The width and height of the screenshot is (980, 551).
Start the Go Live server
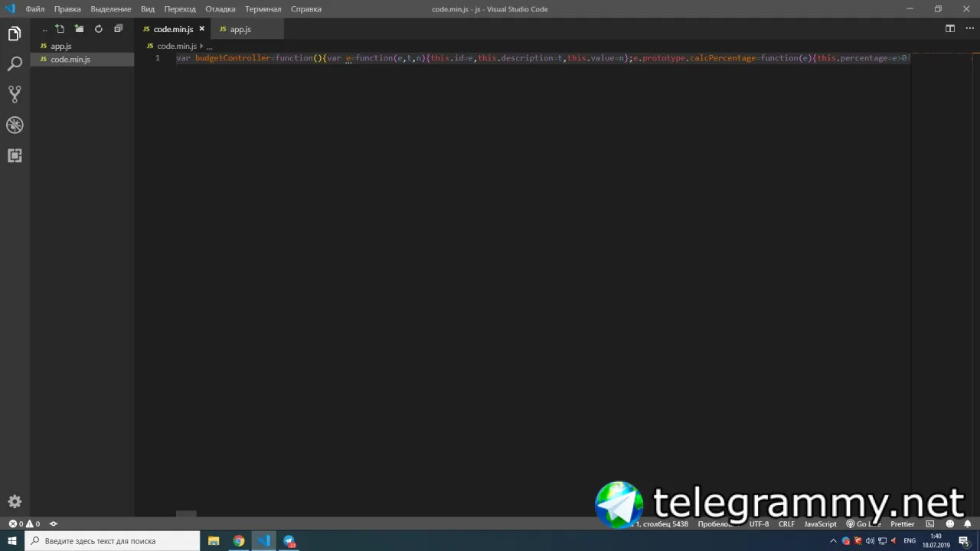coord(863,524)
